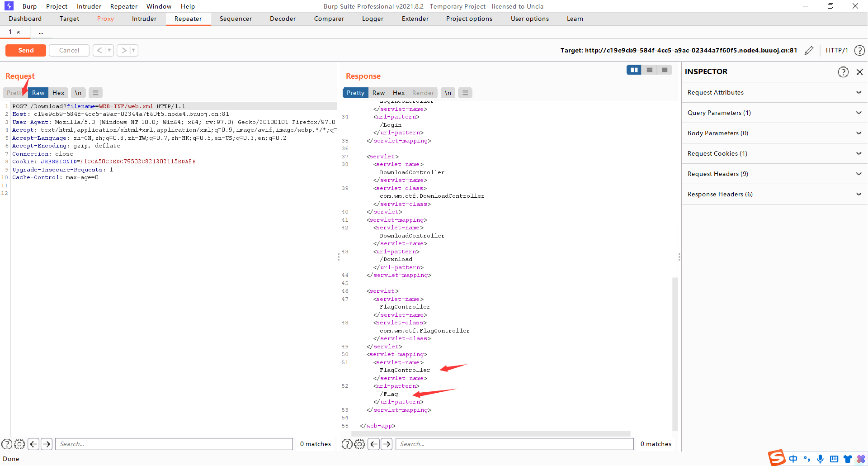
Task: Switch request view to Pretty
Action: (14, 93)
